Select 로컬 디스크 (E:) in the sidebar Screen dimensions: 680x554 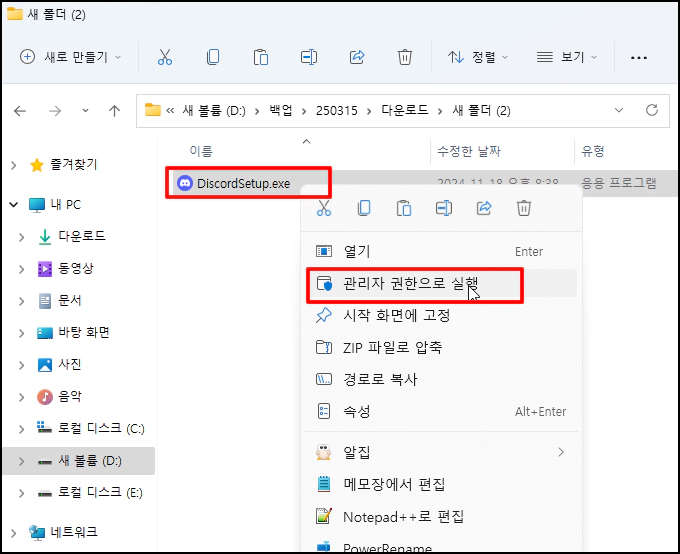click(100, 493)
